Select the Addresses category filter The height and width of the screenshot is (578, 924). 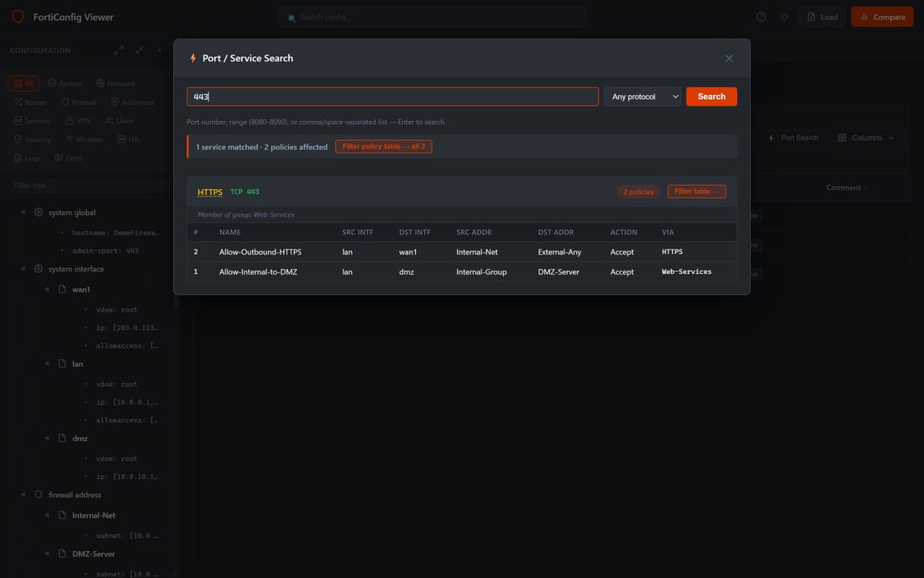(133, 102)
